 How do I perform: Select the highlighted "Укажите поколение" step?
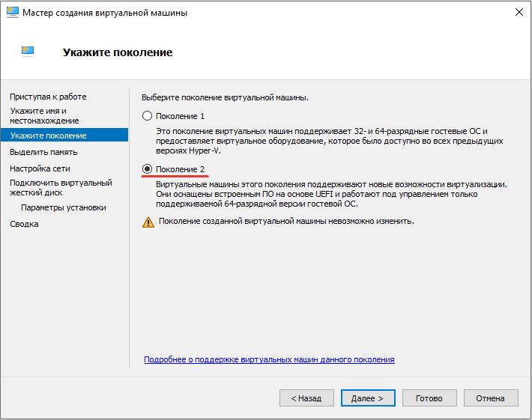pyautogui.click(x=48, y=136)
